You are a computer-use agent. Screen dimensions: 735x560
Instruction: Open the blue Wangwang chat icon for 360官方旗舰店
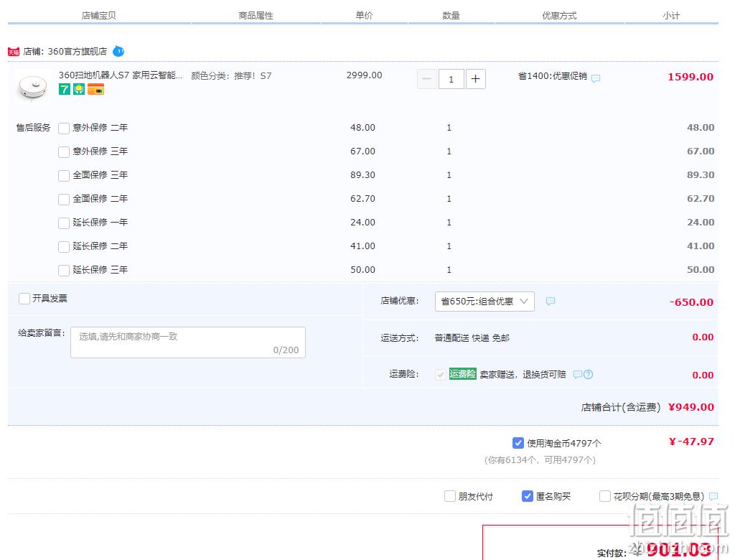point(118,51)
